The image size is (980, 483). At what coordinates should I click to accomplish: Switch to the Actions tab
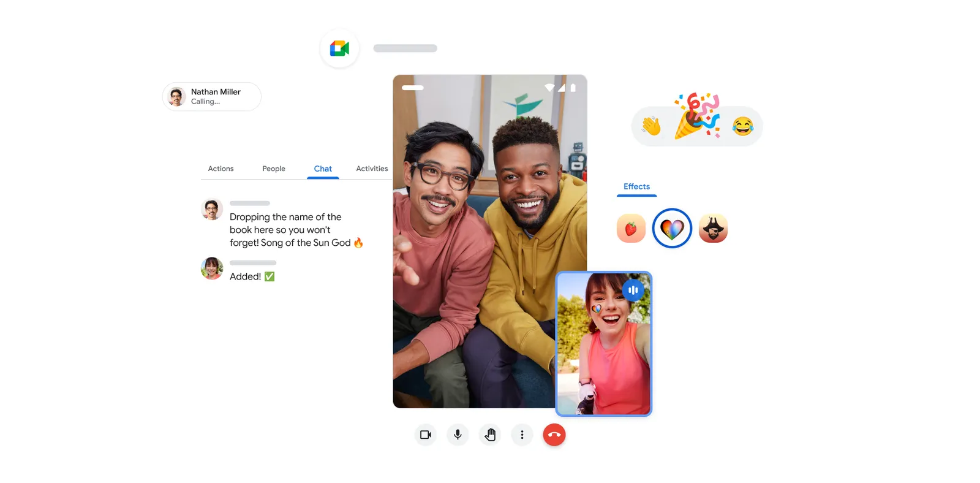221,169
